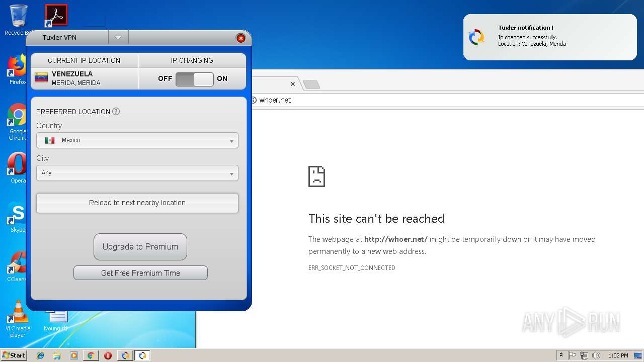Click the volume speaker tray icon
644x362 pixels.
[x=596, y=355]
